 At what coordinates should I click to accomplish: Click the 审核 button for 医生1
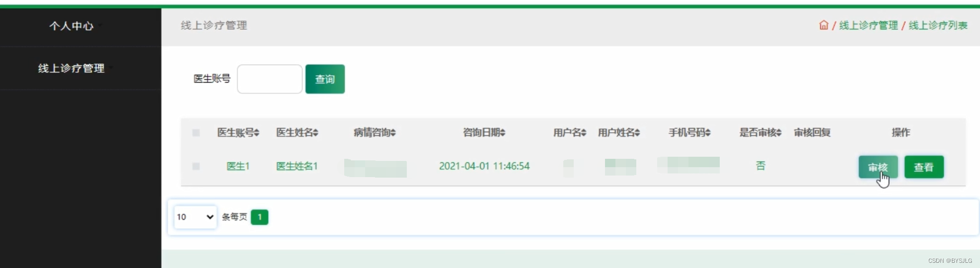point(878,167)
